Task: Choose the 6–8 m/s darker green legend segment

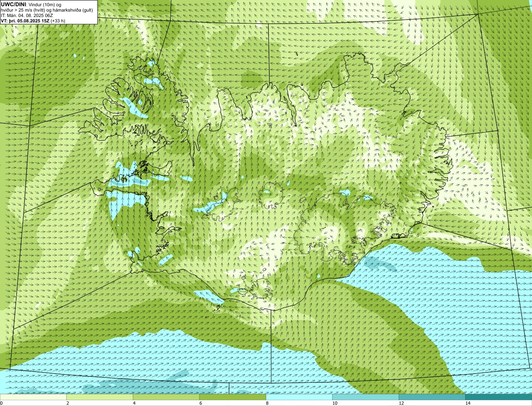Action: (x=233, y=397)
